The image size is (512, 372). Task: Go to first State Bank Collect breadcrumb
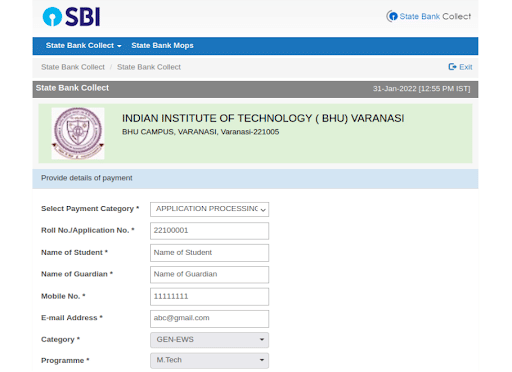[x=73, y=67]
